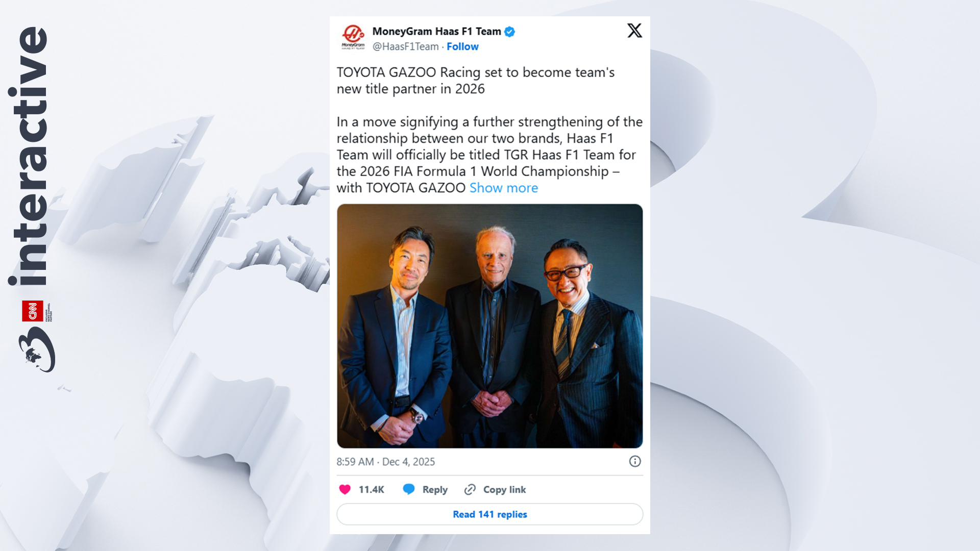This screenshot has width=980, height=551.
Task: Open the 8:59 AM Dec 4, 2025 timestamp
Action: point(385,462)
